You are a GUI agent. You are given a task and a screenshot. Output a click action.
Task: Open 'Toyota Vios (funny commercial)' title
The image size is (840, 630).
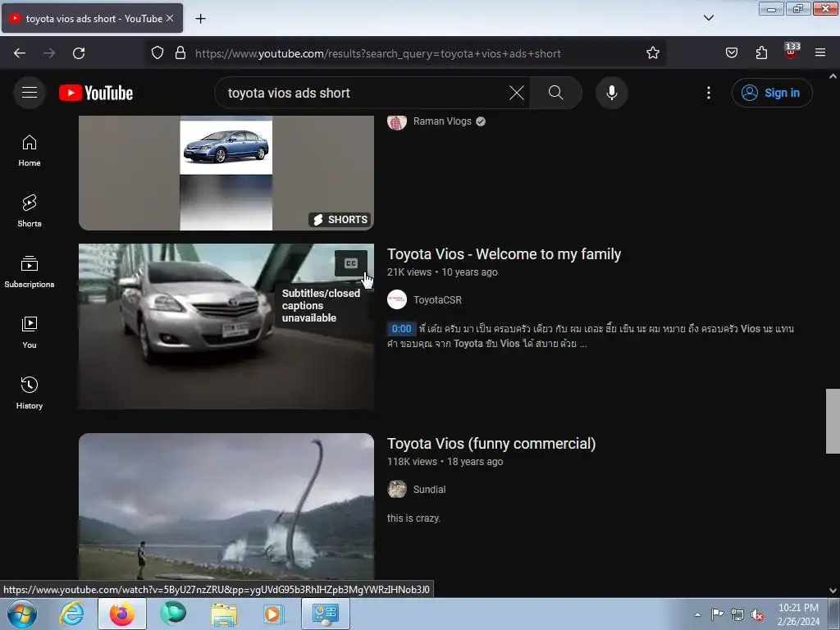point(491,444)
